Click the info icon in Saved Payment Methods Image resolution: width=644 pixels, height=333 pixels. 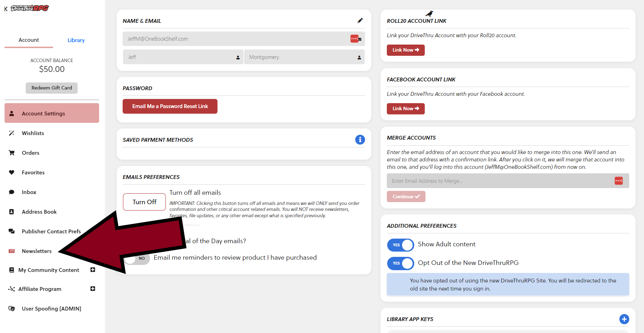(360, 140)
